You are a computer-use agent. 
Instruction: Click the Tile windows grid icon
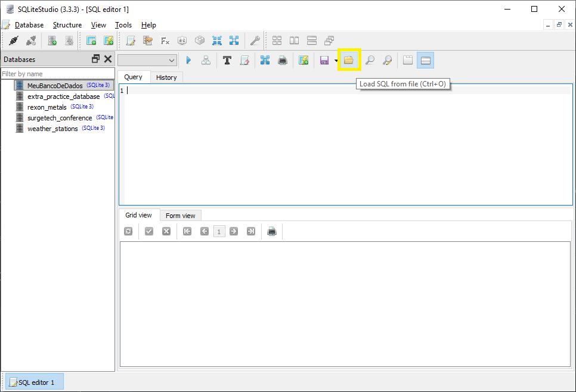click(277, 41)
